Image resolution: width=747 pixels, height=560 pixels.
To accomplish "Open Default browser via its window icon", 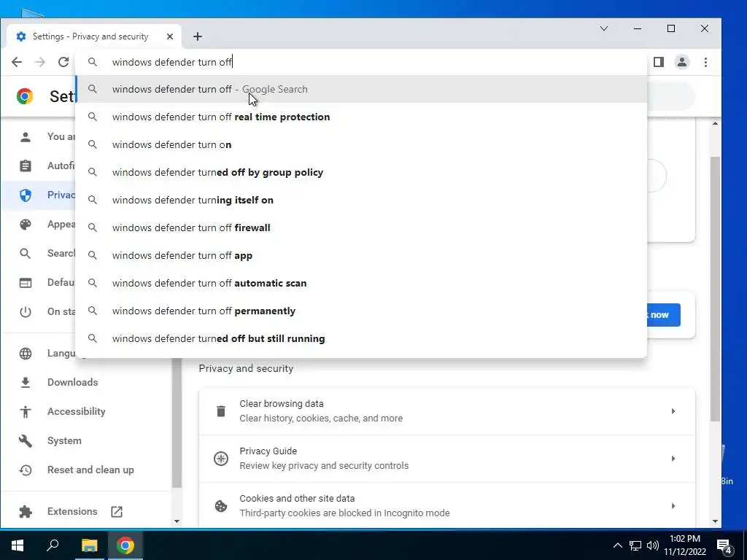I will tap(26, 282).
